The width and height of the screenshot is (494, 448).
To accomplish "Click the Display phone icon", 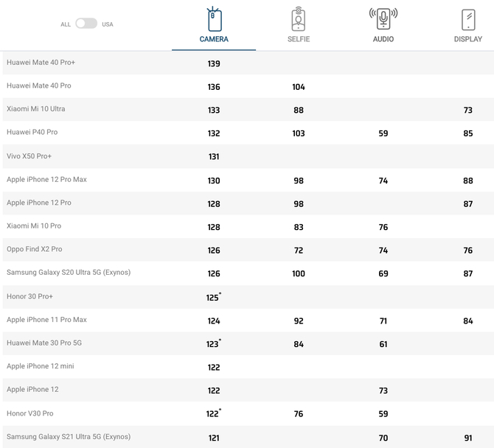I will pos(468,19).
